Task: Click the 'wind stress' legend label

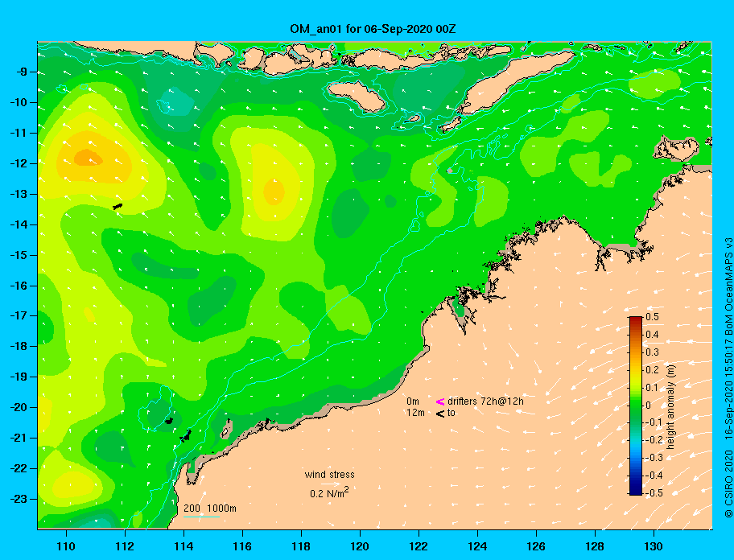Action: [329, 475]
